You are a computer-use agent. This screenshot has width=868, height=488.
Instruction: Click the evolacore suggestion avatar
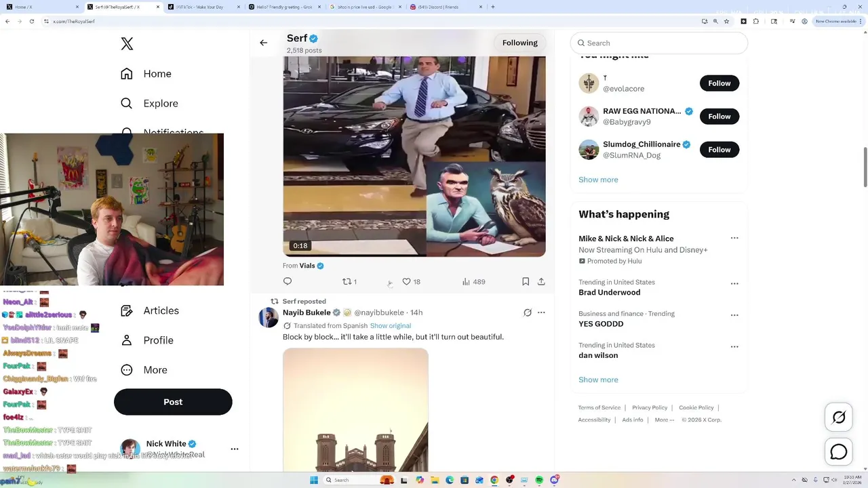589,83
